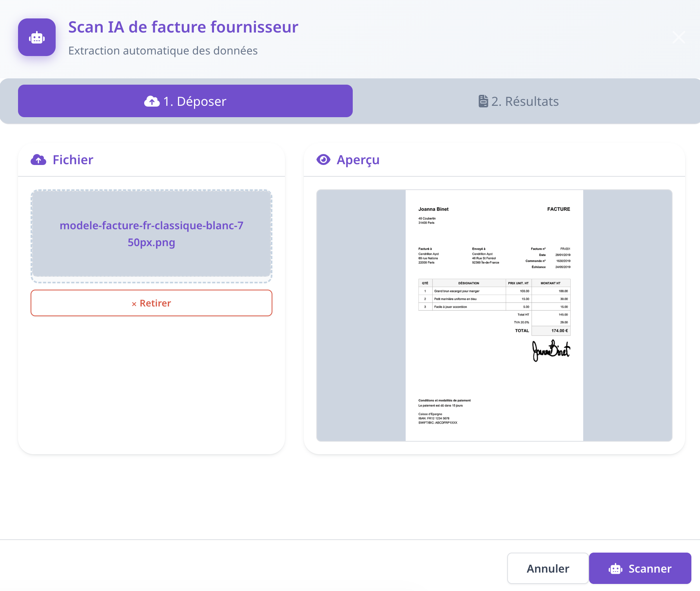The width and height of the screenshot is (700, 591).
Task: Click the small x icon in Retirer
Action: point(134,304)
